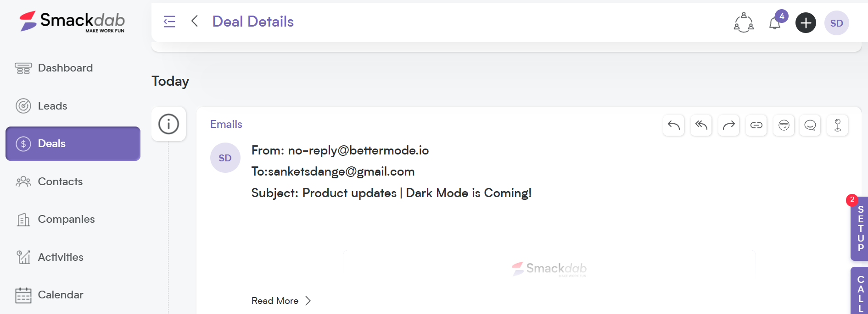This screenshot has width=868, height=314.
Task: Open the CALL side tab
Action: (859, 291)
